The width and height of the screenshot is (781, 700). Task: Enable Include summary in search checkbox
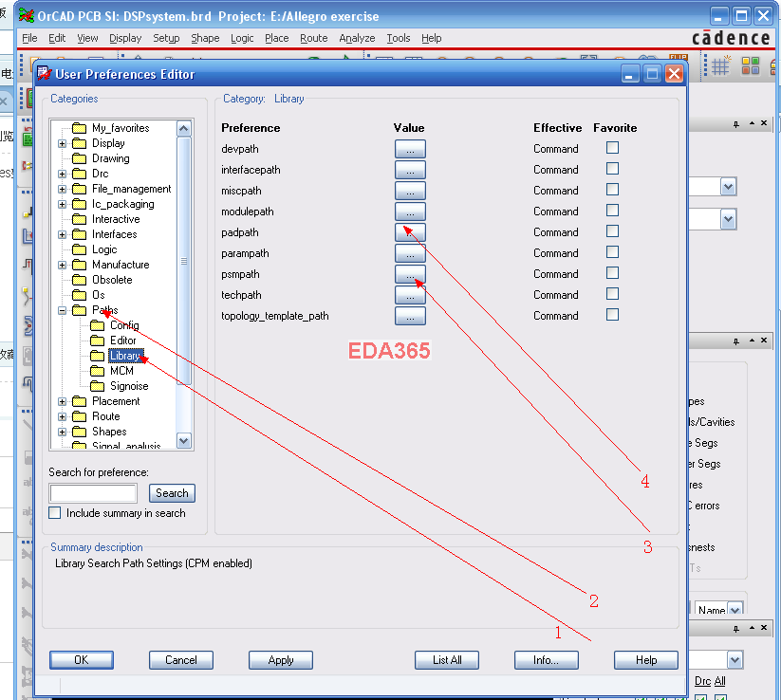55,513
